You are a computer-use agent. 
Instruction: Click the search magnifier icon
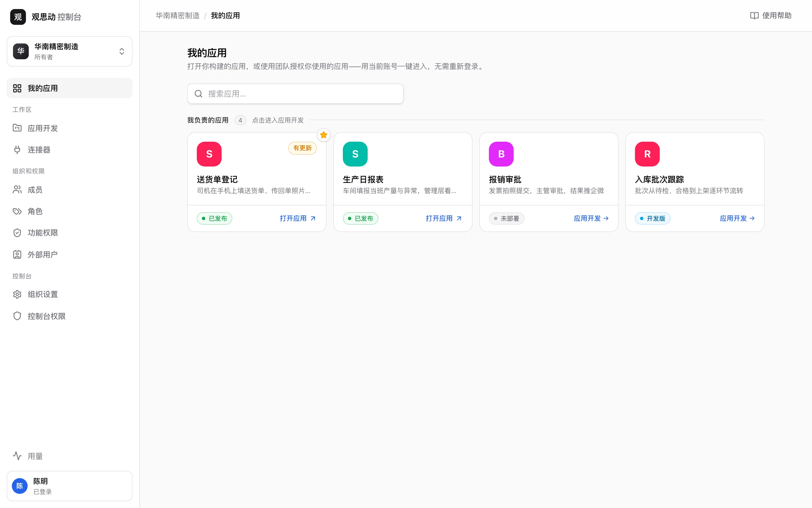click(199, 94)
